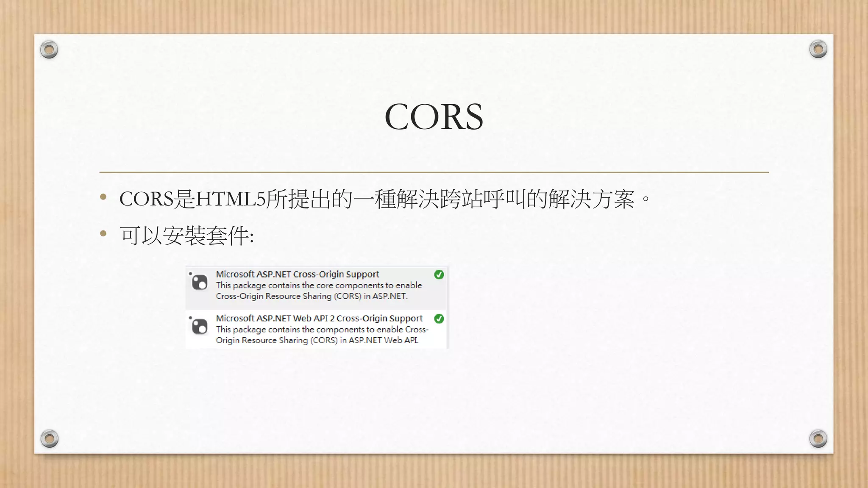This screenshot has height=488, width=868.
Task: Select "Microsoft ASP.NET Web API 2 Cross-Origin Support" title
Action: coord(319,318)
